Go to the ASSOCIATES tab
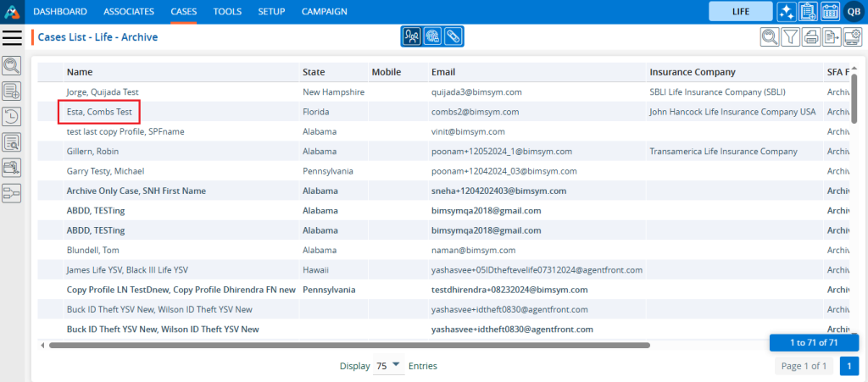The width and height of the screenshot is (868, 382). click(x=129, y=12)
